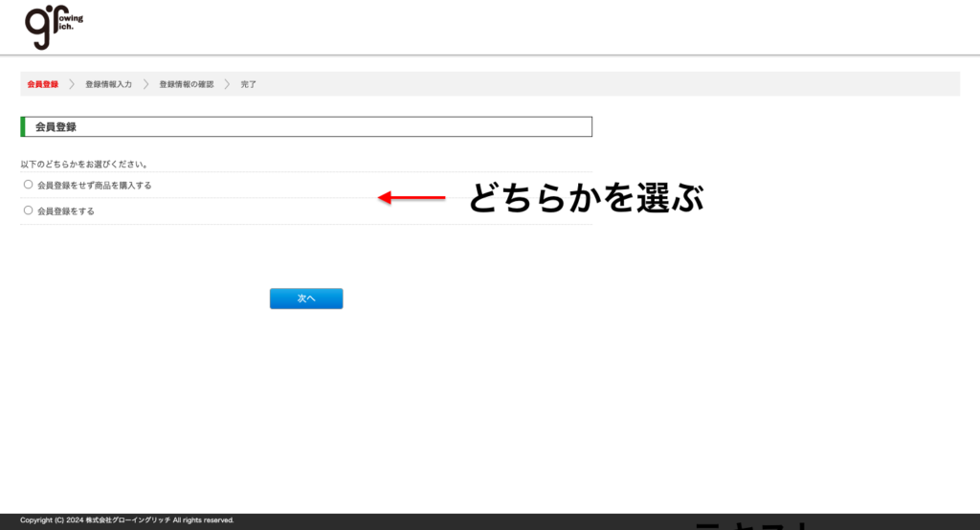Click the copyright 株式会社グローイングリッチ footer text
The width and height of the screenshot is (980, 530).
pyautogui.click(x=127, y=520)
